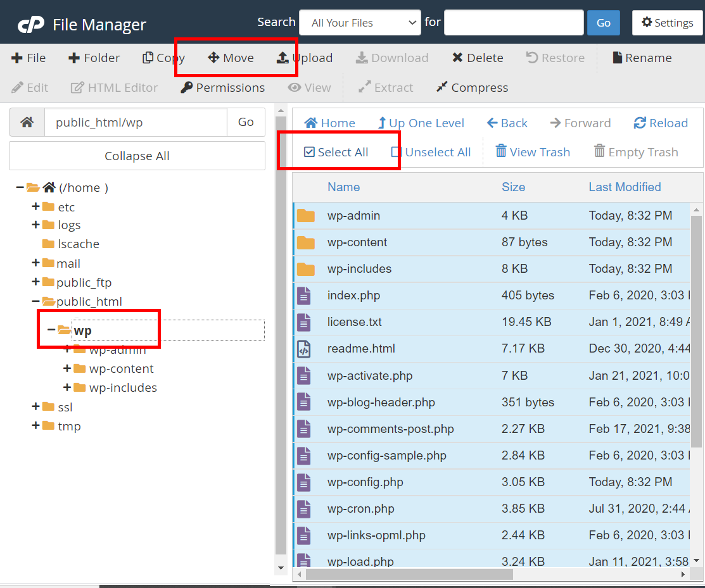Click the Upload toolbar icon
The image size is (705, 588).
[283, 58]
